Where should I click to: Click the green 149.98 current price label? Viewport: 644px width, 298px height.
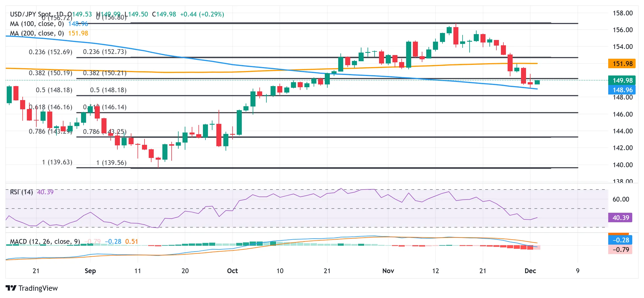(622, 81)
